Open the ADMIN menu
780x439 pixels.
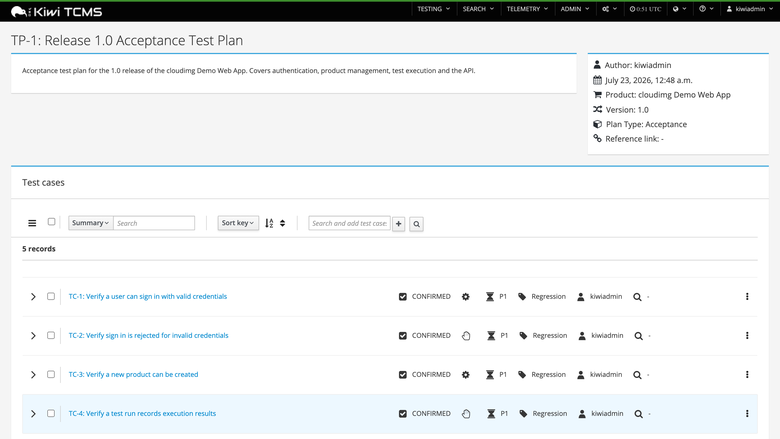(575, 9)
